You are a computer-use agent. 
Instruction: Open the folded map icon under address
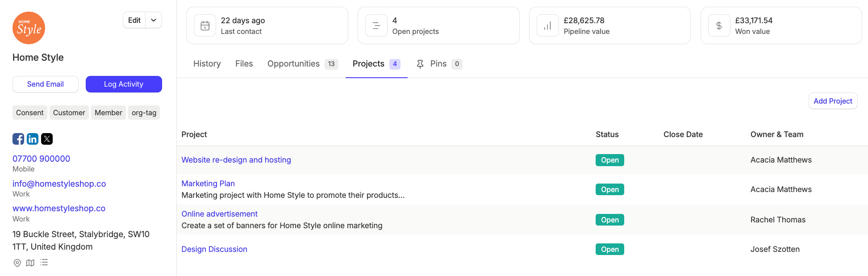30,263
